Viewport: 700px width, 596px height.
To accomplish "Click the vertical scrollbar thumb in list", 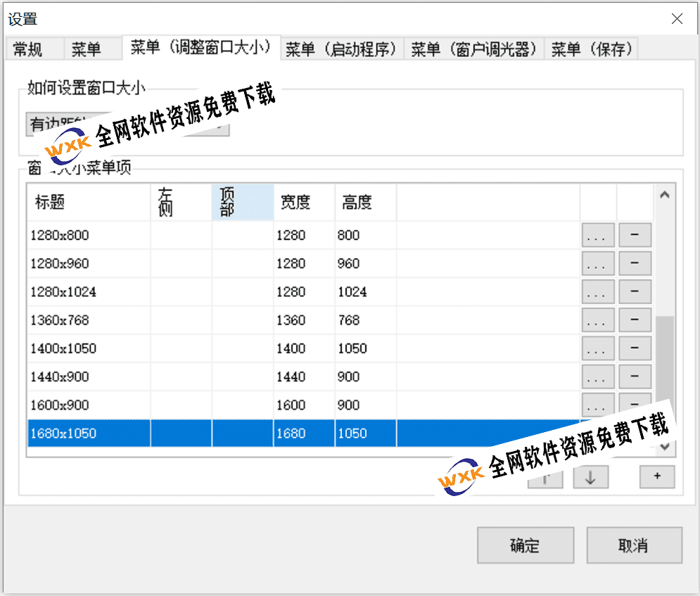I will tap(665, 366).
